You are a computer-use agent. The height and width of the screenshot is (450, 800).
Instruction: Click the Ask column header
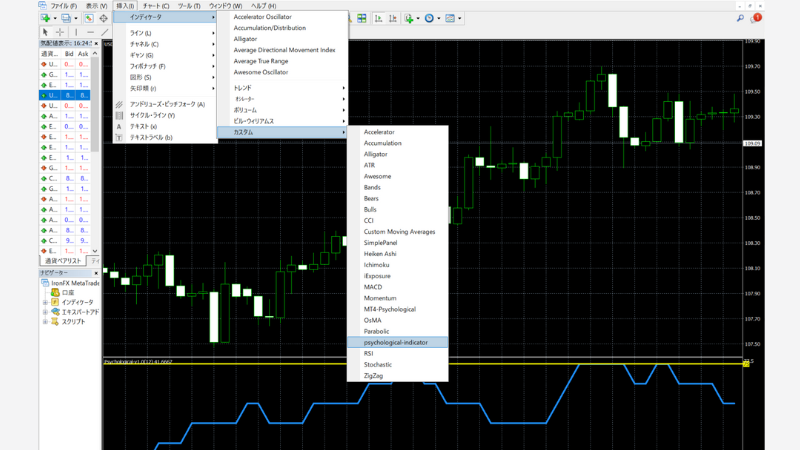point(83,54)
